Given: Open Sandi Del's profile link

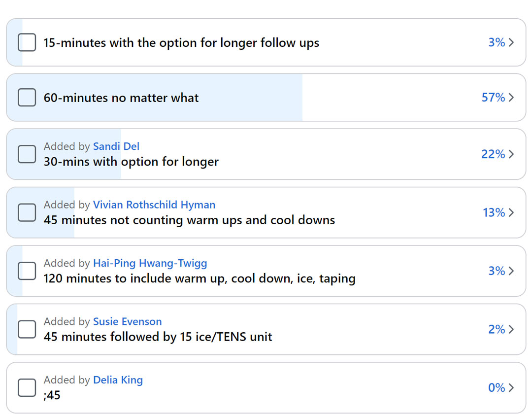Looking at the screenshot, I should pos(116,146).
